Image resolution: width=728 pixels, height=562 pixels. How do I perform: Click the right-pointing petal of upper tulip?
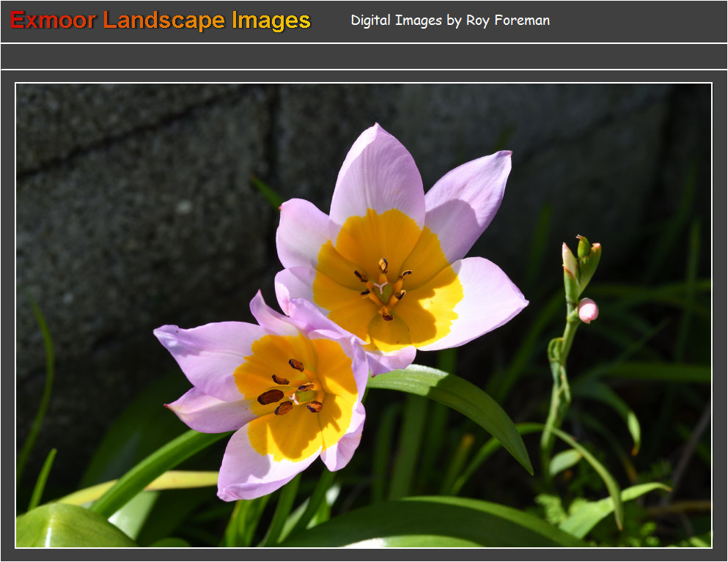pyautogui.click(x=491, y=300)
